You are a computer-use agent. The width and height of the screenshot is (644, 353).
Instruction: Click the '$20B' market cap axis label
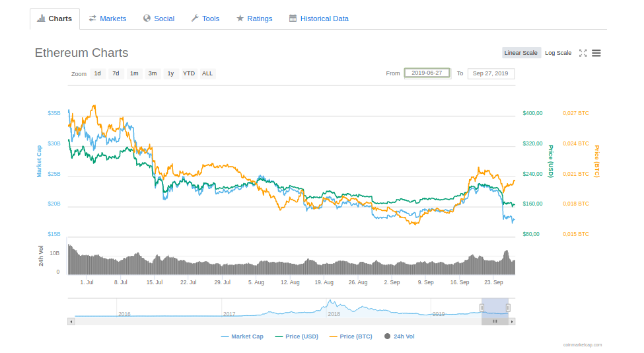[54, 204]
